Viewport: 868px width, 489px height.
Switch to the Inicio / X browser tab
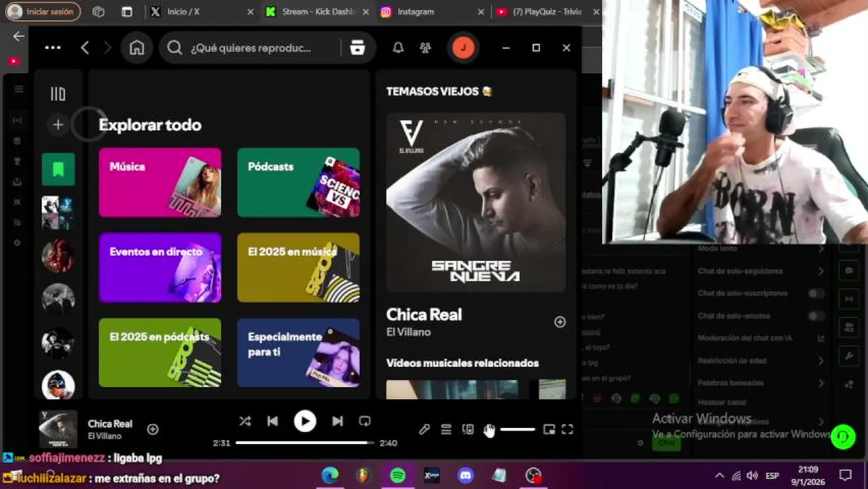(202, 12)
